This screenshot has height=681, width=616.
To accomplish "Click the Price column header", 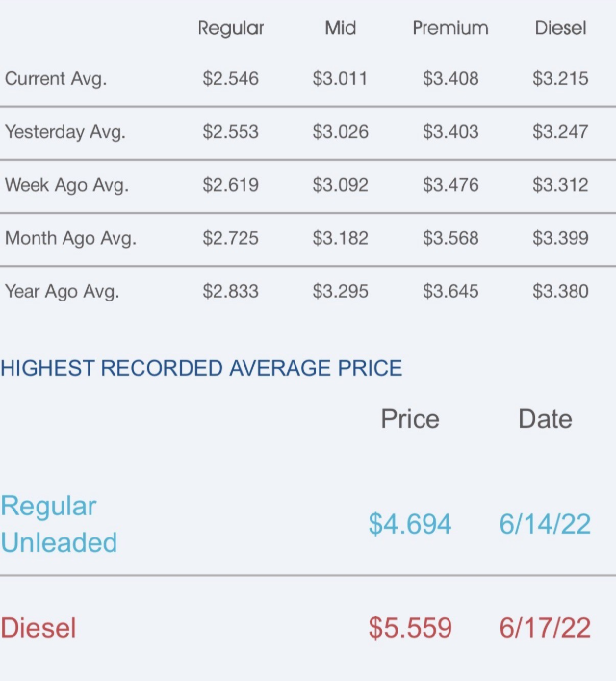I will [410, 419].
